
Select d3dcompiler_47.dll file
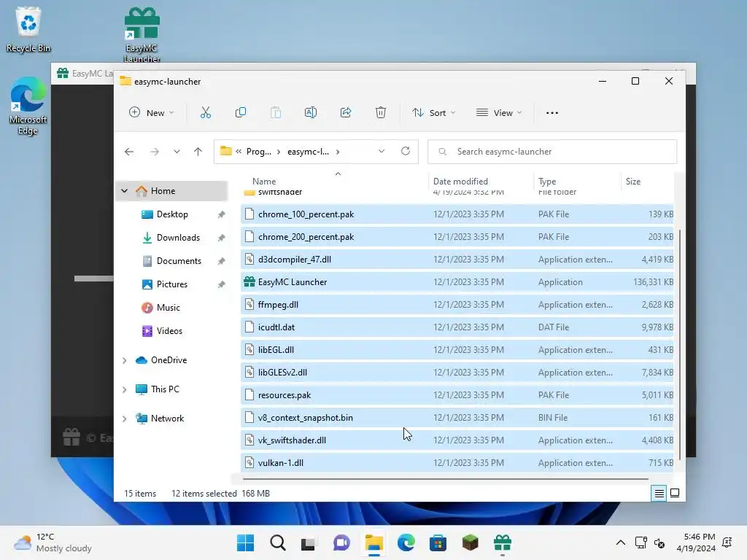(x=457, y=260)
